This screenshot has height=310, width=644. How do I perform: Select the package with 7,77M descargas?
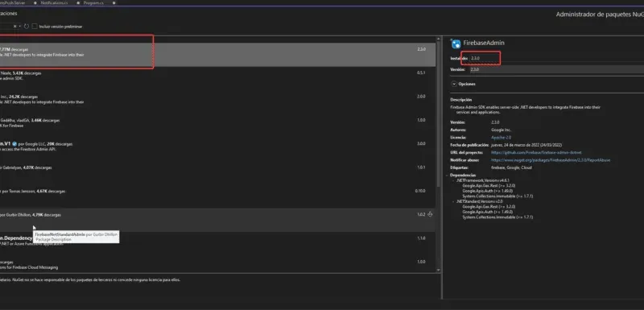(217, 55)
